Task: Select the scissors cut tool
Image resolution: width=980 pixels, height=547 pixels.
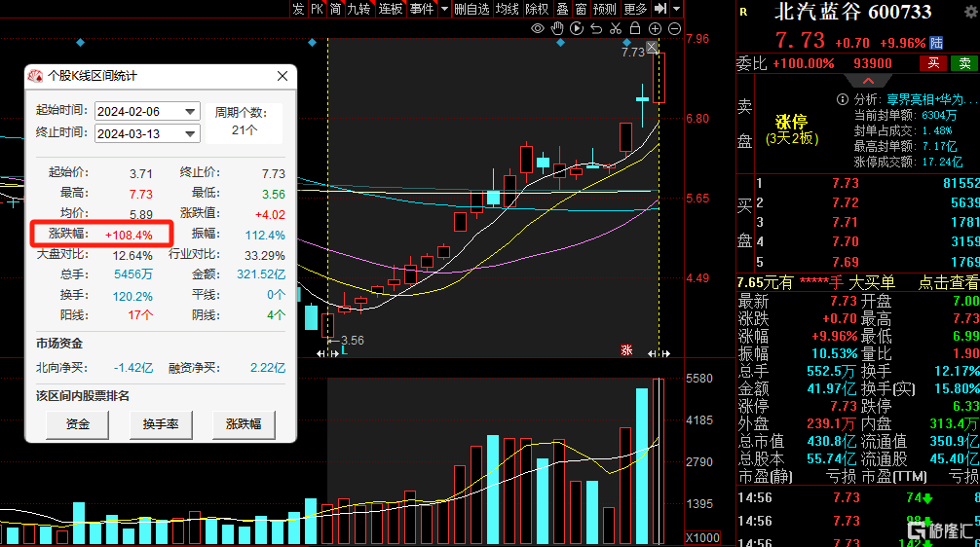Action: tap(616, 29)
